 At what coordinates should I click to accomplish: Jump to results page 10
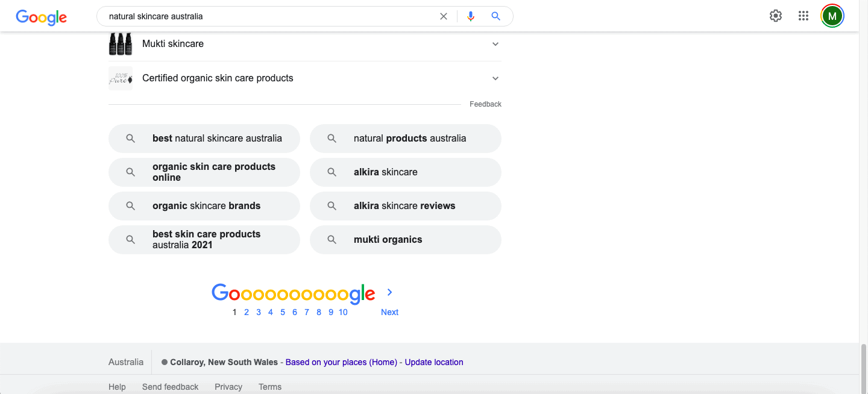(x=343, y=312)
